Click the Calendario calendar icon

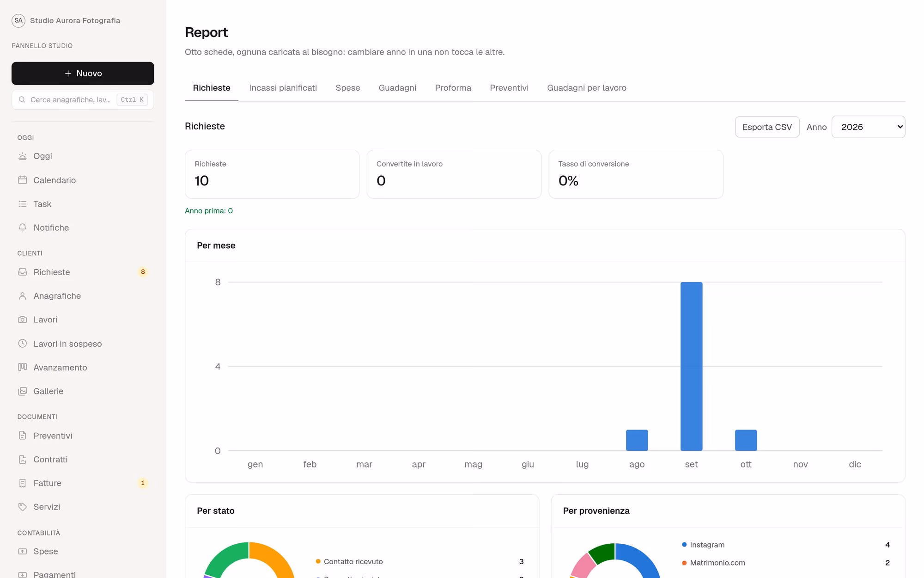tap(22, 180)
